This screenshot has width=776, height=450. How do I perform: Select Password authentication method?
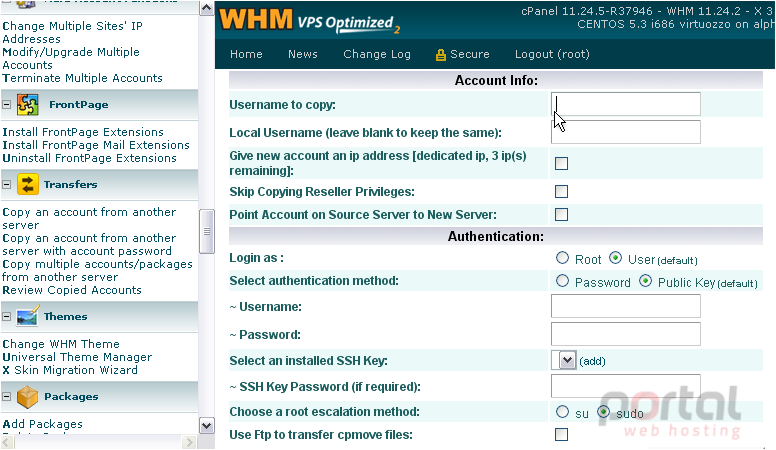tap(562, 281)
